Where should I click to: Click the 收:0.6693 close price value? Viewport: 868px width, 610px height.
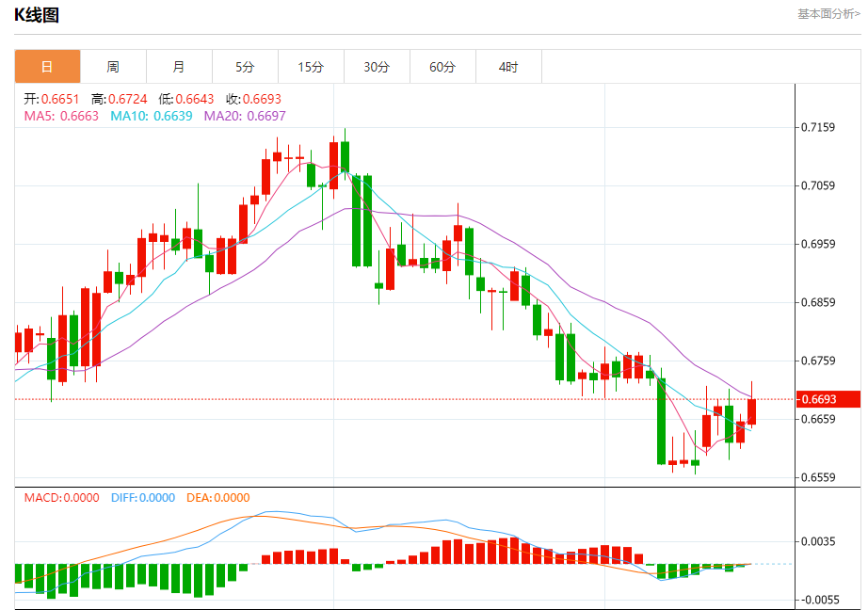pyautogui.click(x=253, y=99)
